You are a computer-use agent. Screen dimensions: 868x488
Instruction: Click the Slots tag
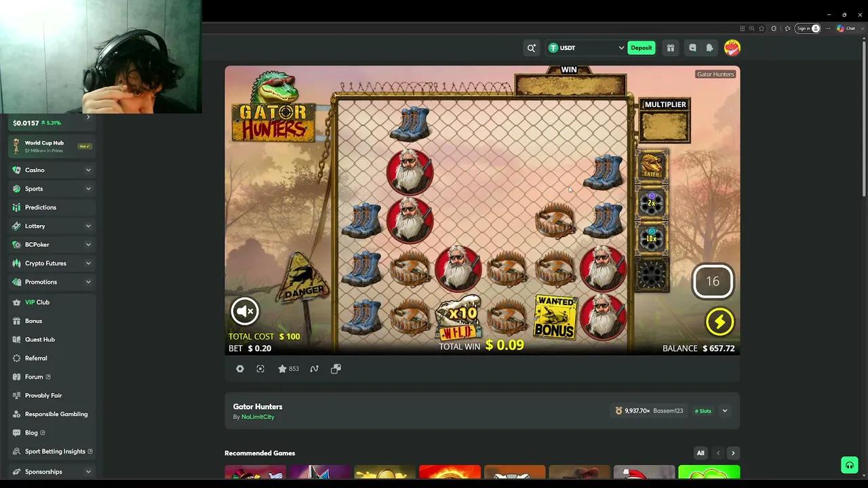[703, 411]
